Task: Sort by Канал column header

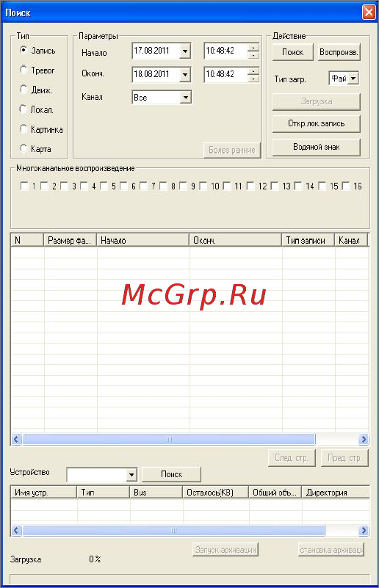Action: (x=351, y=240)
